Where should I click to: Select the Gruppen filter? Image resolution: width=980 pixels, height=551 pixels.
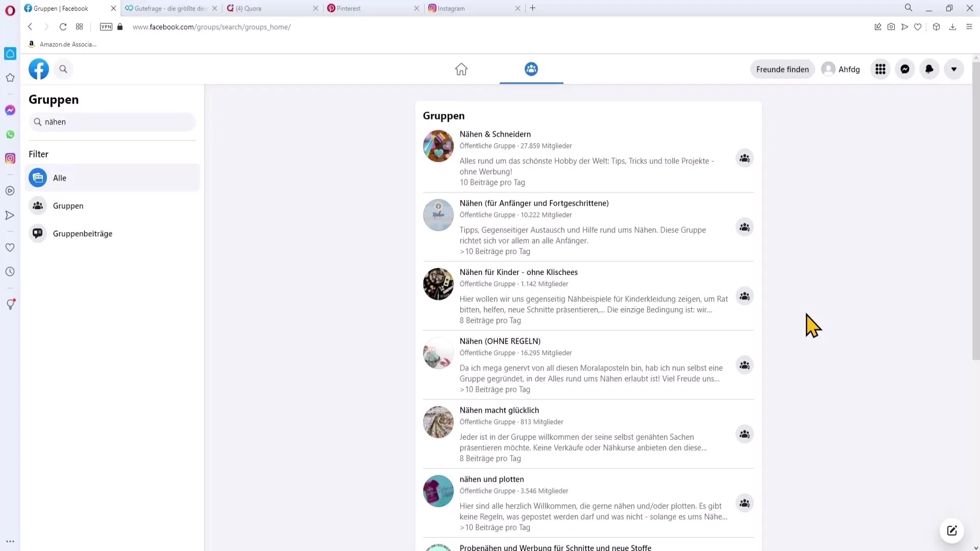[112, 206]
